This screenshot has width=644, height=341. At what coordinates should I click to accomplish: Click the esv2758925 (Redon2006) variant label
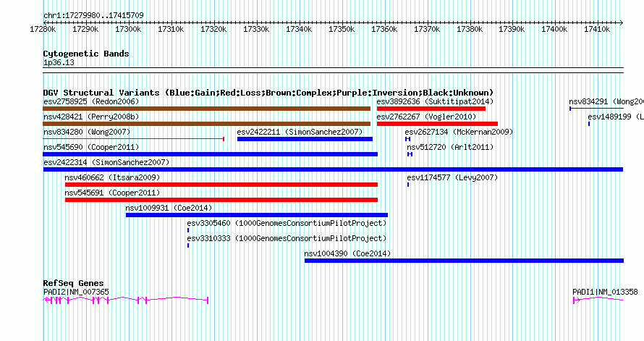point(91,101)
